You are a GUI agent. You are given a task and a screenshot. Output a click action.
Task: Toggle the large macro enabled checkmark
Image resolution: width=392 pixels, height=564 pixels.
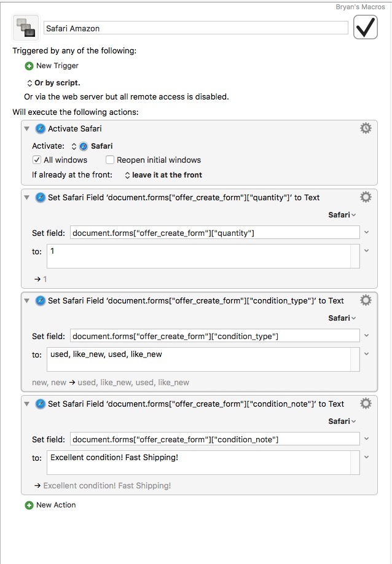click(x=366, y=27)
